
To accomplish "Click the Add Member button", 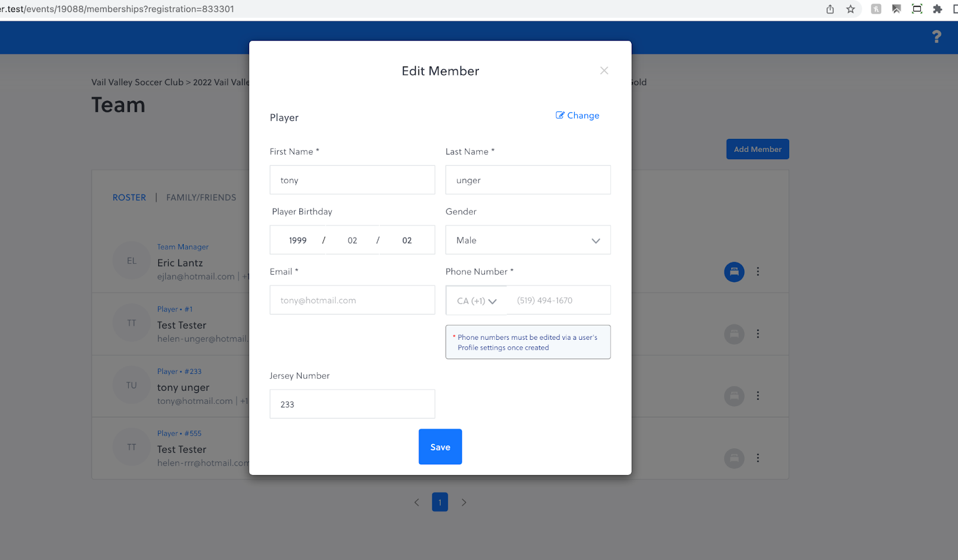I will (757, 149).
